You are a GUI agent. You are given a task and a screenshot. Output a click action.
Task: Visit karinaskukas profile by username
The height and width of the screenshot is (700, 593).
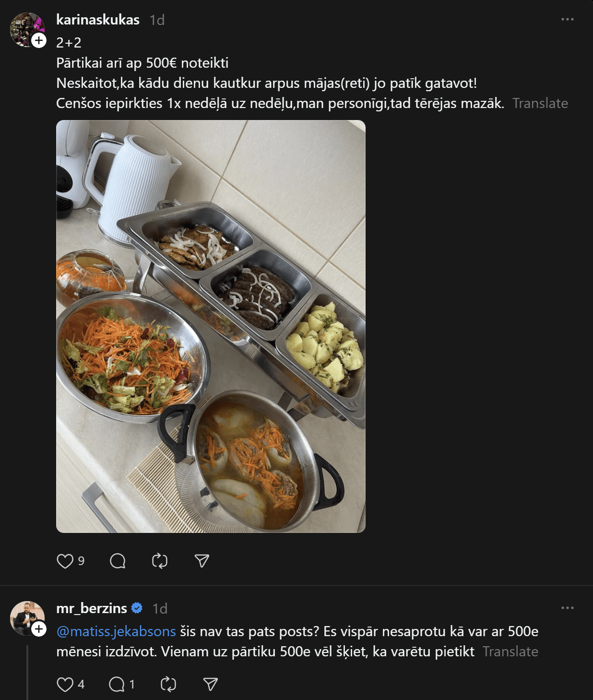point(98,20)
